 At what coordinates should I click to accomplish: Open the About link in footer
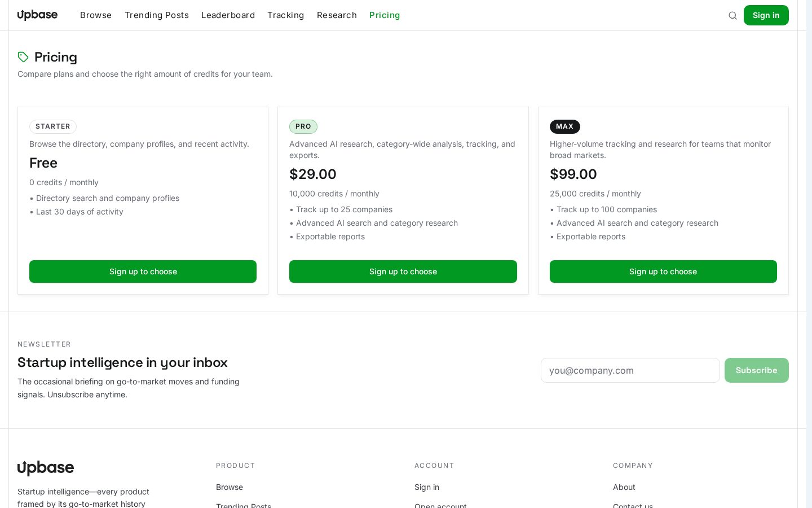(624, 487)
